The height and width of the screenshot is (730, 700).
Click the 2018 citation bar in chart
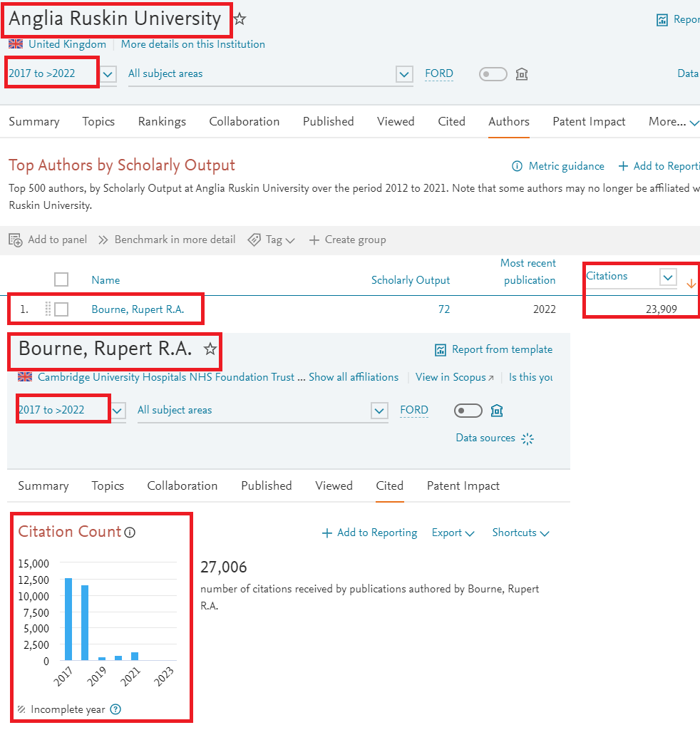(85, 623)
